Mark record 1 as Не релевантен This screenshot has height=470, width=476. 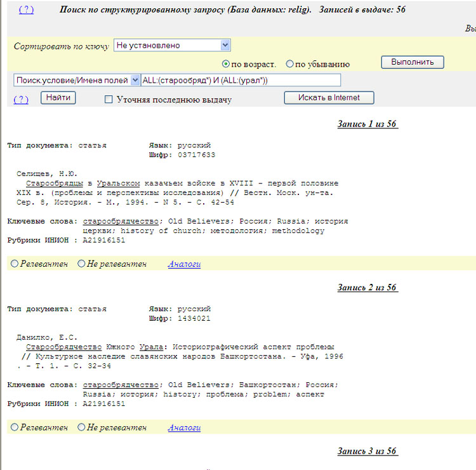point(81,264)
